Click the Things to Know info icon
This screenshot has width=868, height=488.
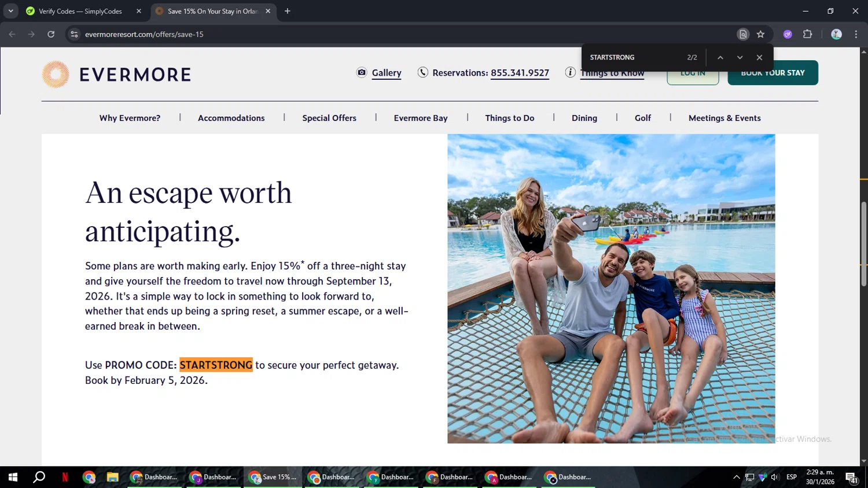tap(571, 72)
